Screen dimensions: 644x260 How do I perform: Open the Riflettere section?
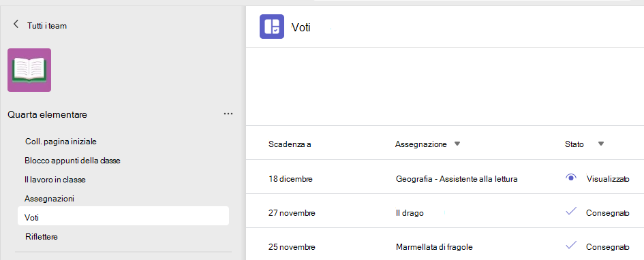(x=41, y=237)
